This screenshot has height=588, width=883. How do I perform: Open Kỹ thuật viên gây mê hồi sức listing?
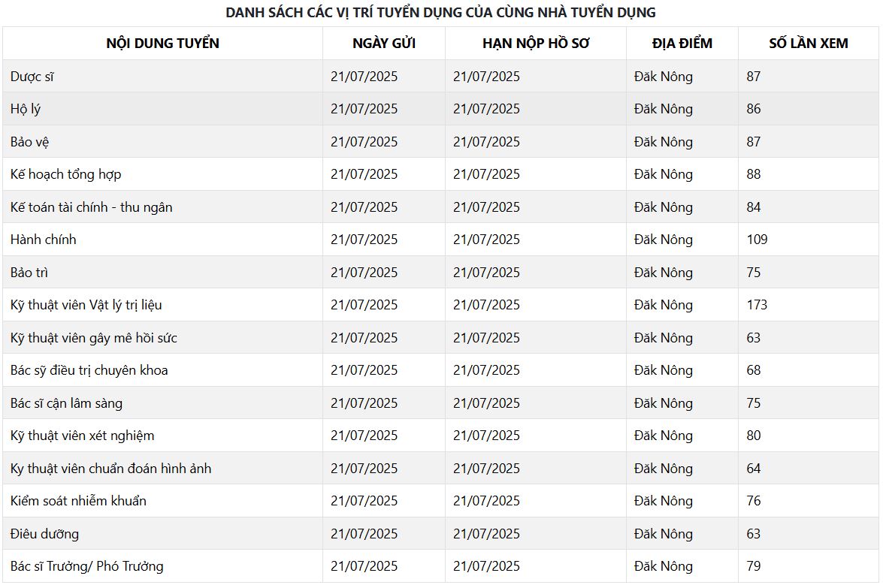93,338
